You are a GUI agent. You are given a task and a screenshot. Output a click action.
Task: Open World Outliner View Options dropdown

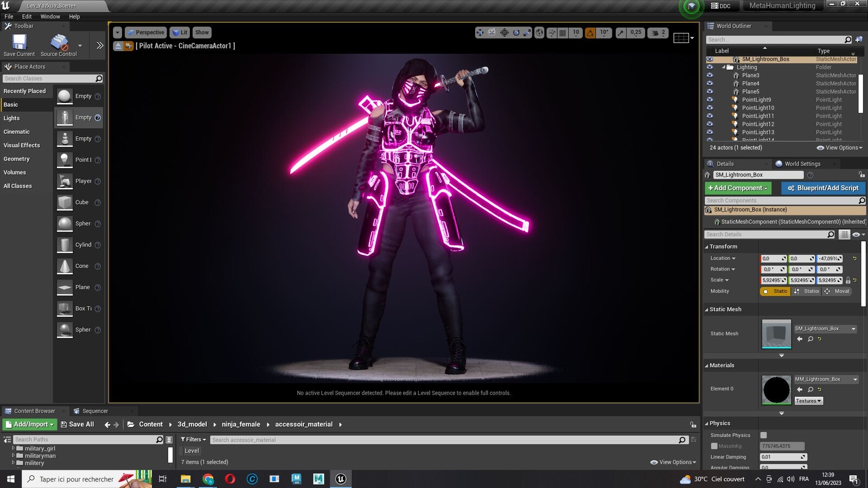click(x=840, y=148)
